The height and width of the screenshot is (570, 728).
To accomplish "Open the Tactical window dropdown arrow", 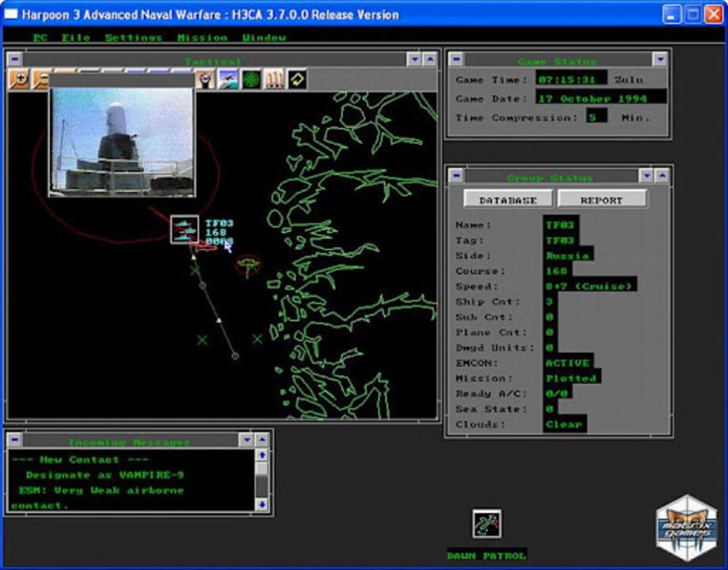I will point(413,59).
